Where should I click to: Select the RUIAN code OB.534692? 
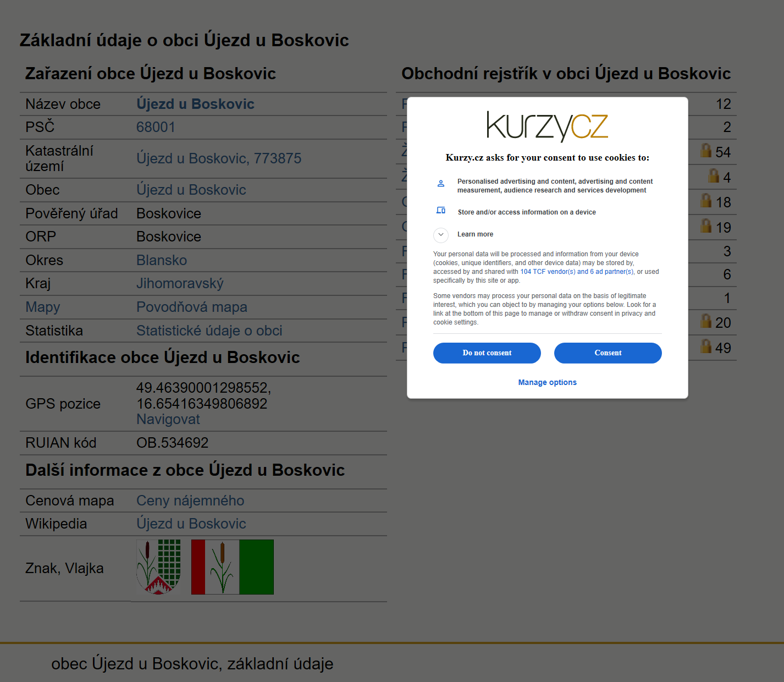(x=172, y=443)
